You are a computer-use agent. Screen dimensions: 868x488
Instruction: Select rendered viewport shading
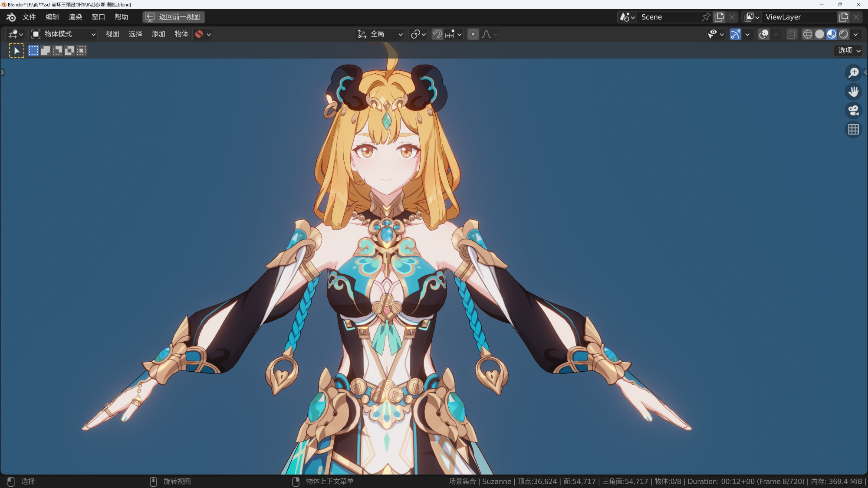[844, 34]
